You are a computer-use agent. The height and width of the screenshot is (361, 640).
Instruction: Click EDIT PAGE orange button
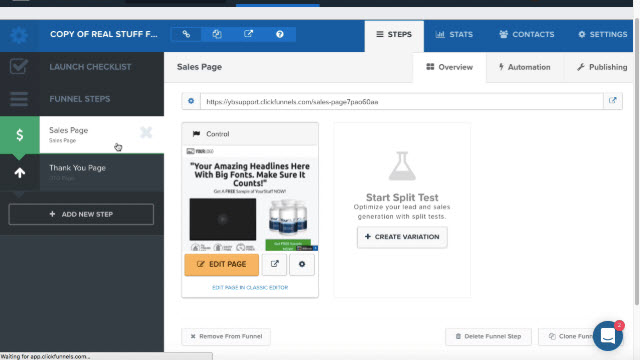click(222, 265)
